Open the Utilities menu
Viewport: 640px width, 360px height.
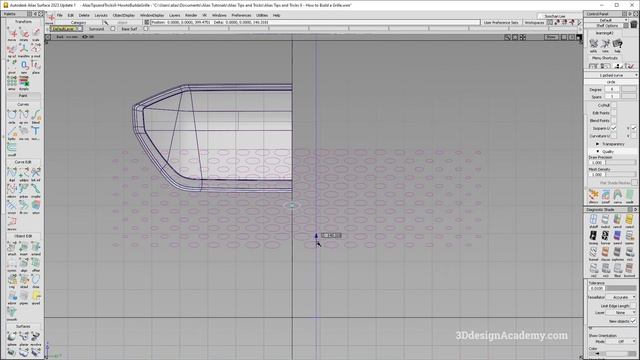[262, 15]
